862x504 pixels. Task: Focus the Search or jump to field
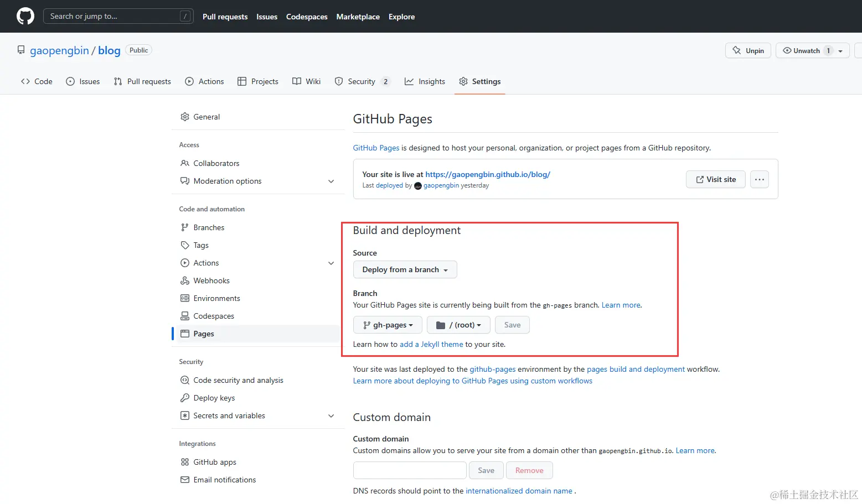(118, 16)
